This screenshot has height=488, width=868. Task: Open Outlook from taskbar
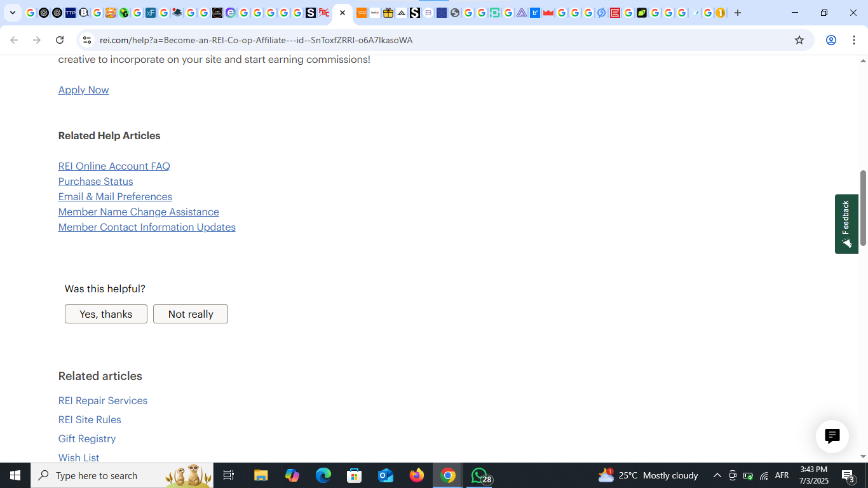[x=386, y=475]
